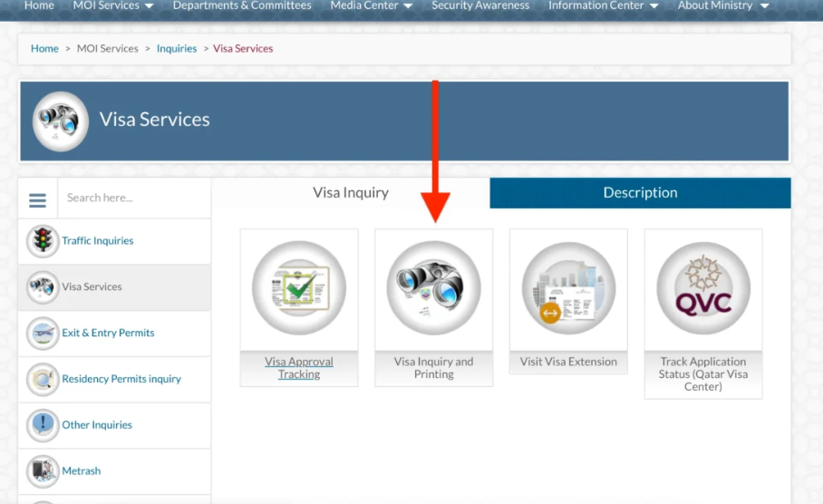823x504 pixels.
Task: Click the Traffic Inquiries traffic light icon
Action: point(43,241)
